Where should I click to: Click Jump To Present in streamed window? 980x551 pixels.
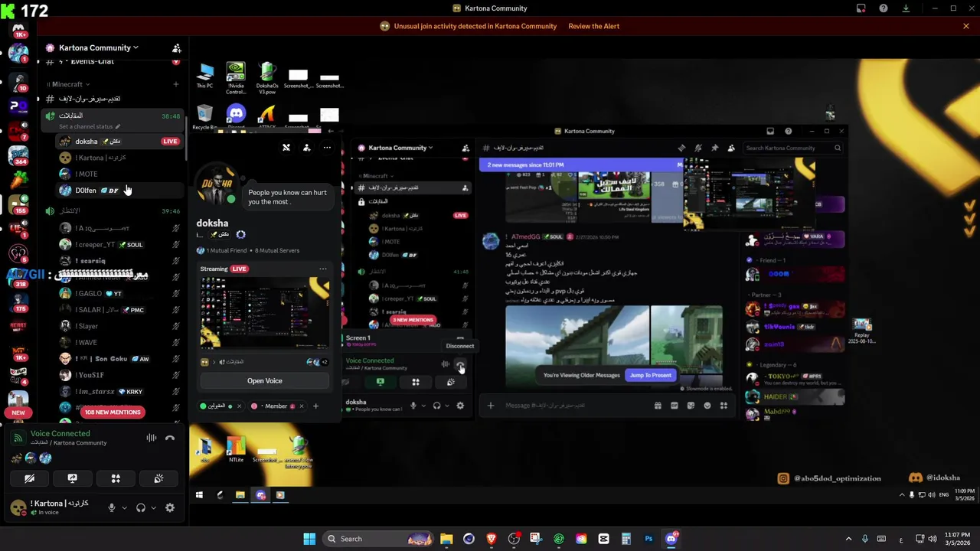[650, 375]
